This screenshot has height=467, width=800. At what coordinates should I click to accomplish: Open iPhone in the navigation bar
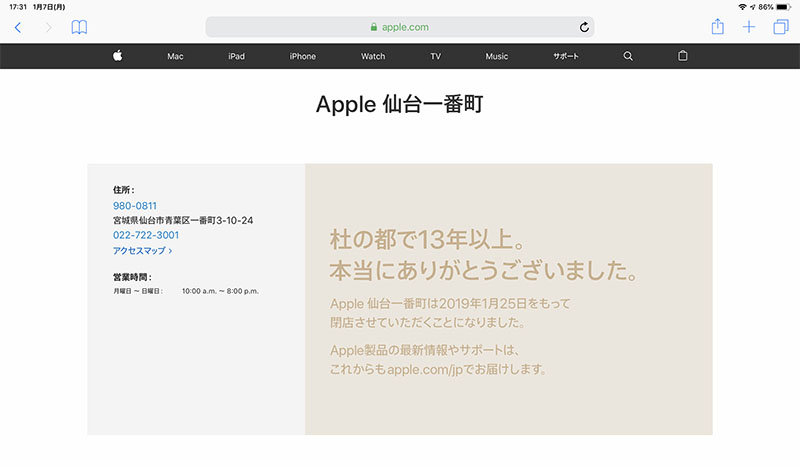pos(303,56)
